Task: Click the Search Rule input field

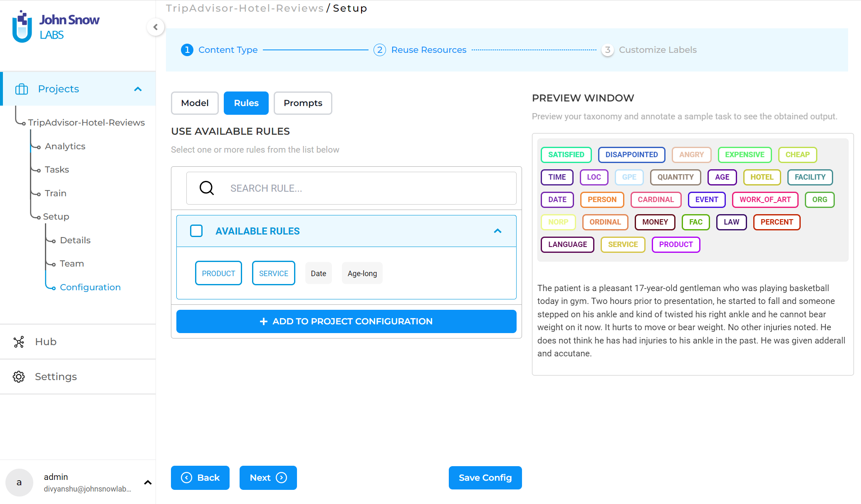Action: (351, 188)
